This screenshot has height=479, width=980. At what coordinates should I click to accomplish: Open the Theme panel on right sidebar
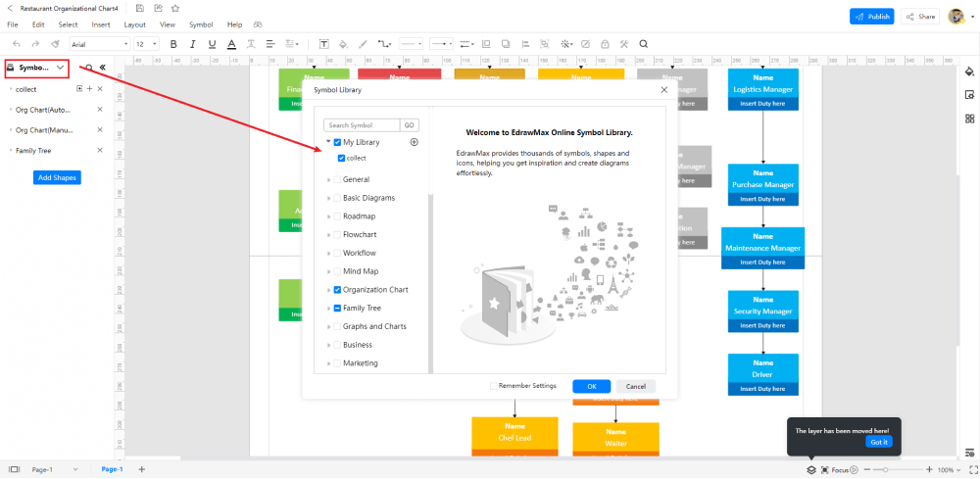[969, 70]
